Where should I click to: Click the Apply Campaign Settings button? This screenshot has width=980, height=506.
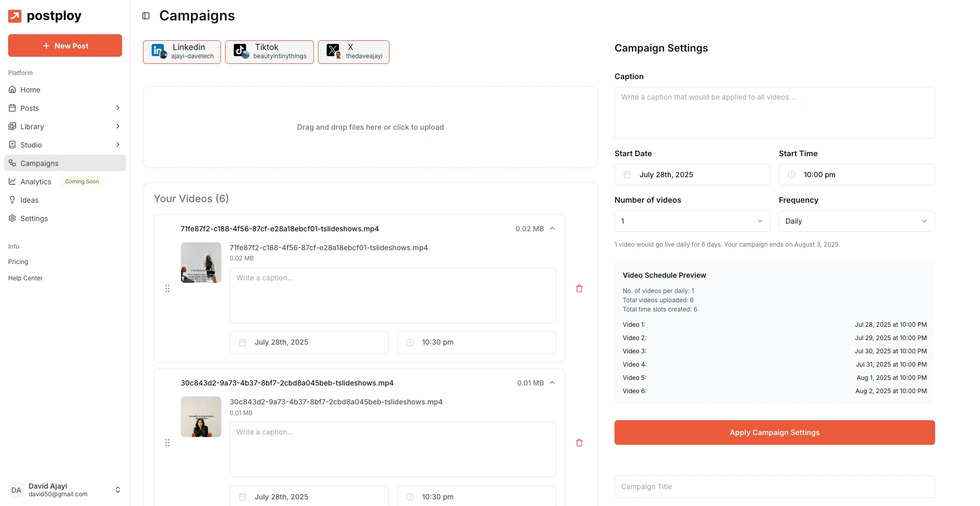point(774,432)
